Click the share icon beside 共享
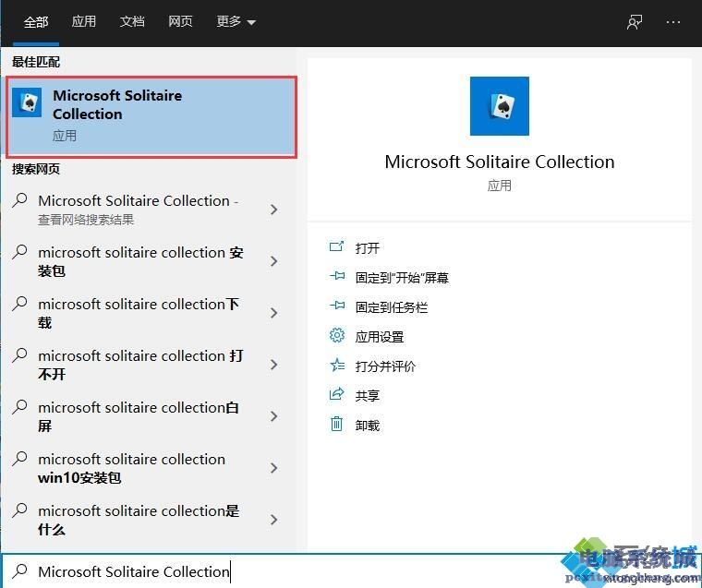Image resolution: width=702 pixels, height=588 pixels. 336,394
